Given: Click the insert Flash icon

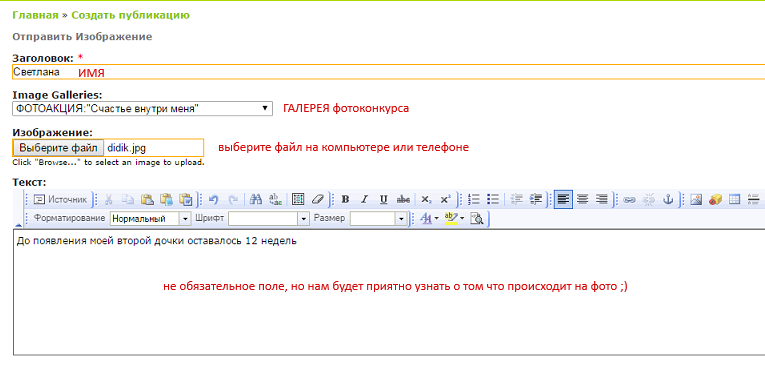Looking at the screenshot, I should click(x=715, y=199).
